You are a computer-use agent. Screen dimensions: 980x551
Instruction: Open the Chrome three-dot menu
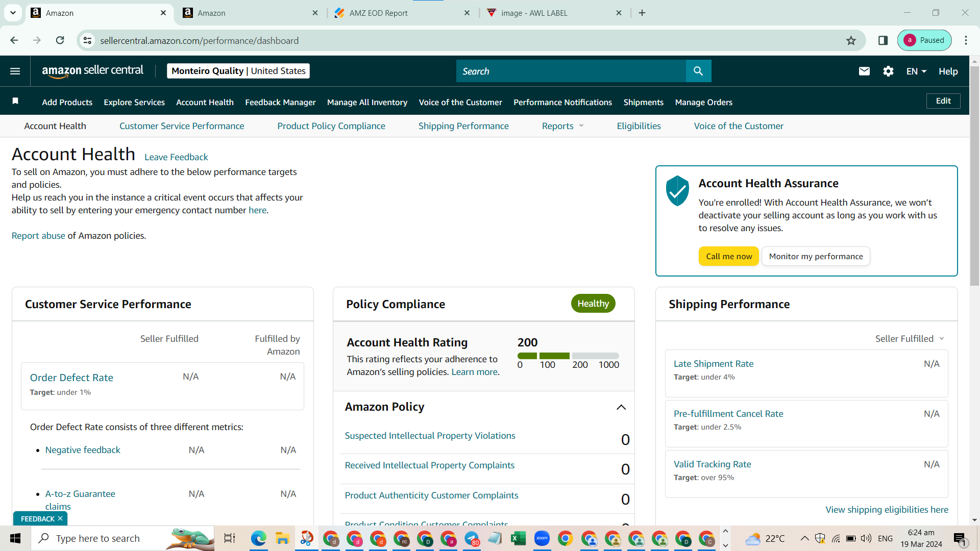click(966, 40)
